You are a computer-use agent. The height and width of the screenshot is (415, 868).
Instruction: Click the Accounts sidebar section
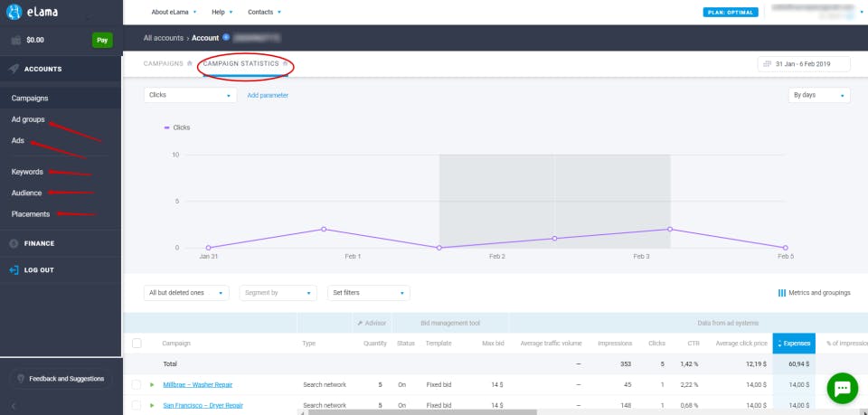tap(61, 69)
